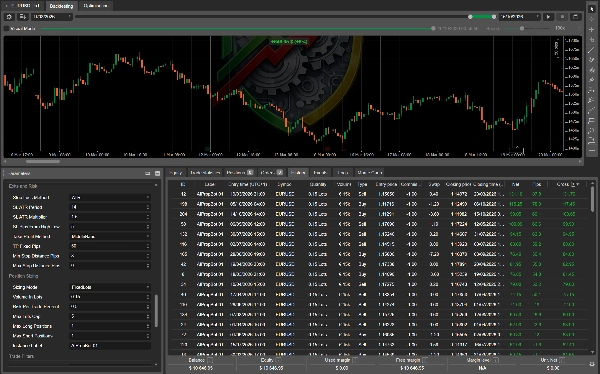600x374 pixels.
Task: Sort by the Label column header
Action: 209,185
